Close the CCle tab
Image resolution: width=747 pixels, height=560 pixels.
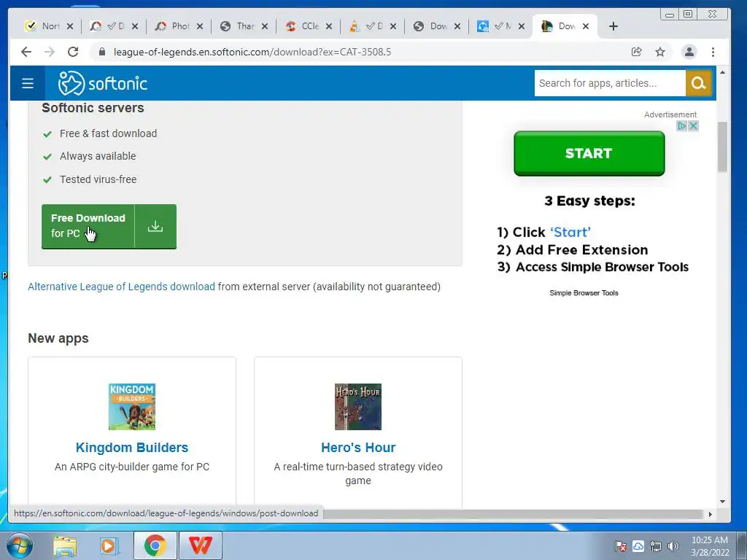pos(329,26)
